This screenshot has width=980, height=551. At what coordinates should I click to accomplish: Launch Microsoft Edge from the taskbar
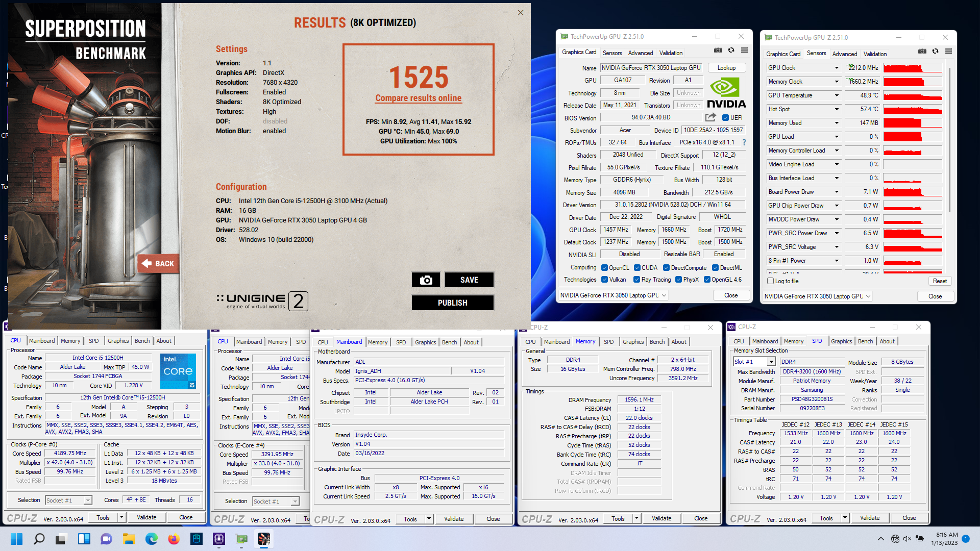click(x=151, y=539)
